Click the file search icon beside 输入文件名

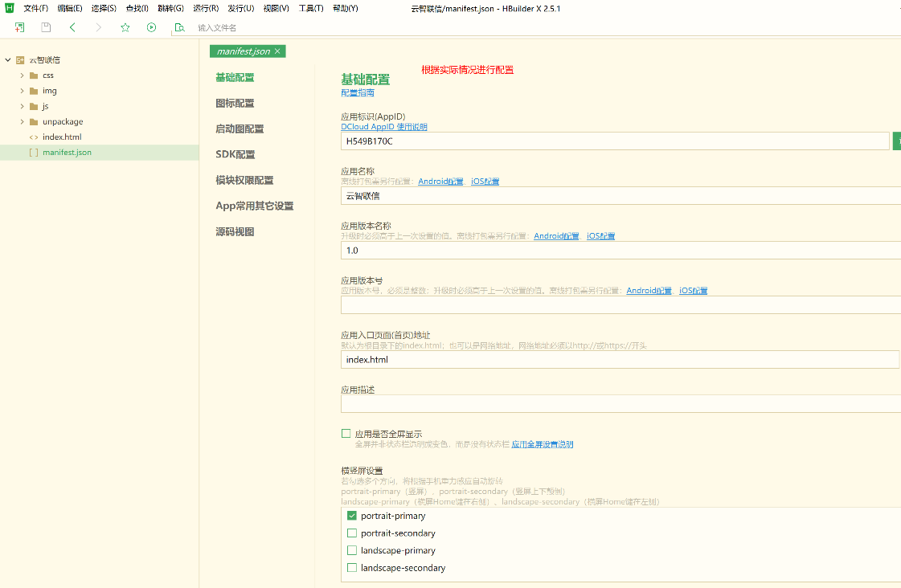pyautogui.click(x=178, y=27)
